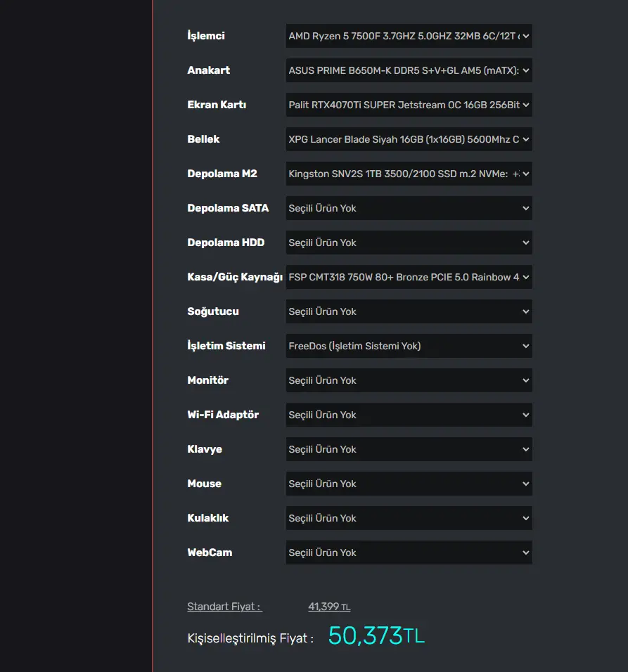Click the 50,373TL customized price
628x672 pixels.
point(376,635)
